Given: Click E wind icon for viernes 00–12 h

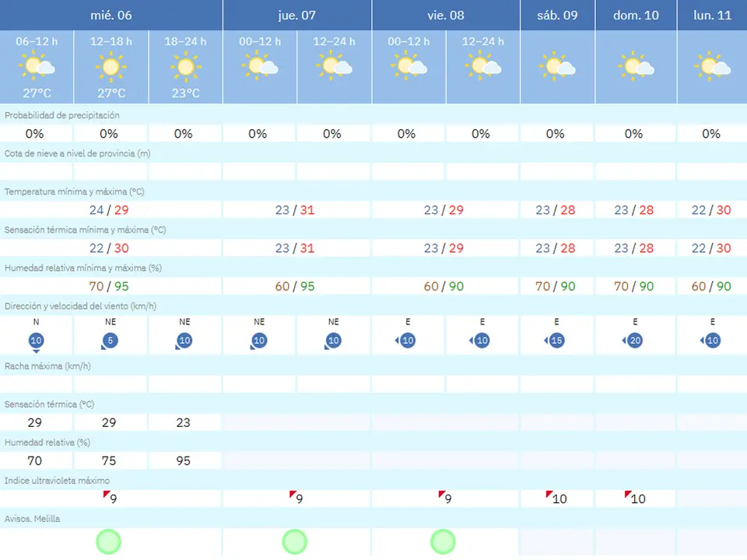Looking at the screenshot, I should 406,341.
